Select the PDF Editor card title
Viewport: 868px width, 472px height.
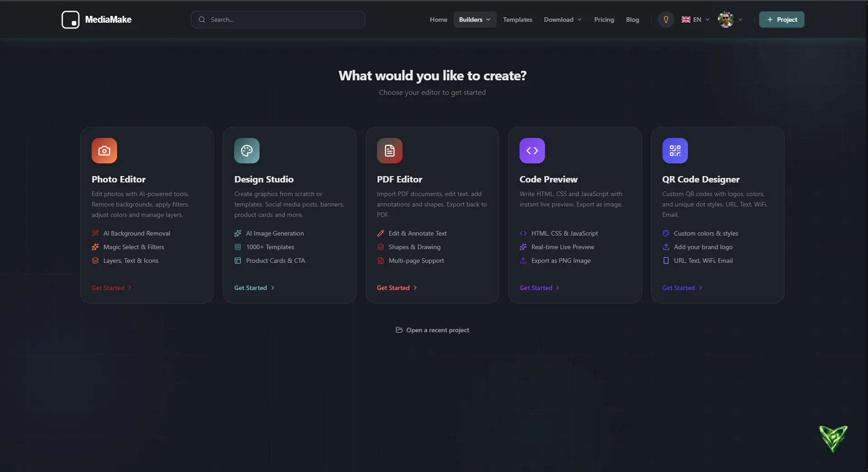click(x=399, y=179)
